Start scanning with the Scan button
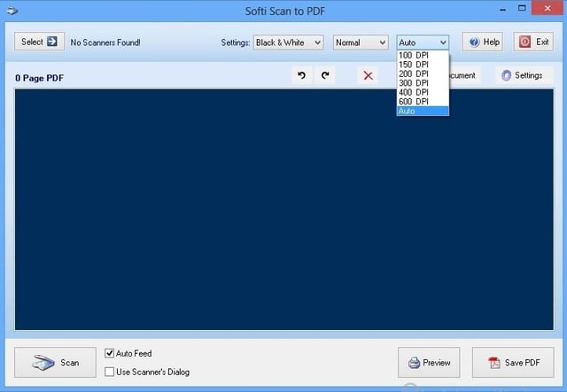The height and width of the screenshot is (392, 567). 55,363
